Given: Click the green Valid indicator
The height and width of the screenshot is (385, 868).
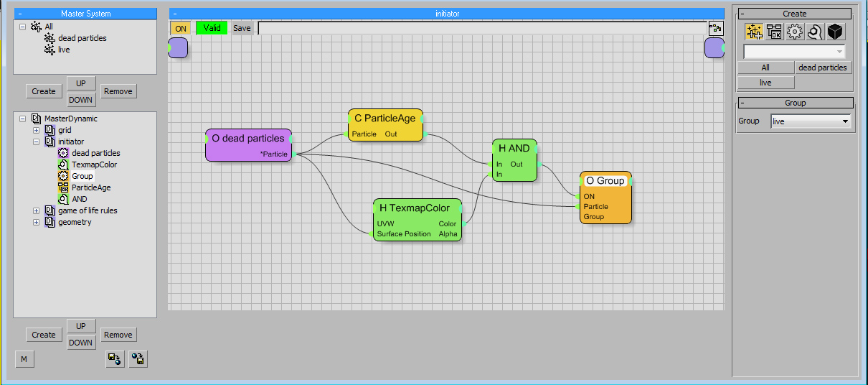Looking at the screenshot, I should [212, 28].
